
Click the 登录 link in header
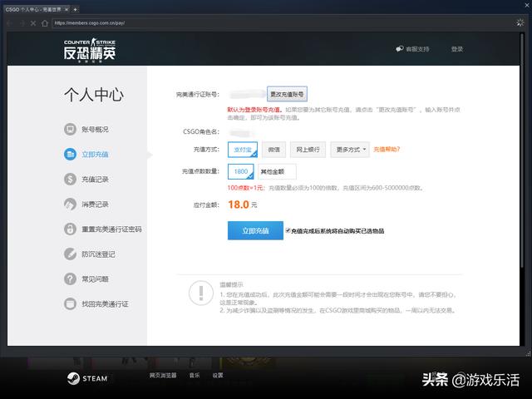[x=457, y=49]
